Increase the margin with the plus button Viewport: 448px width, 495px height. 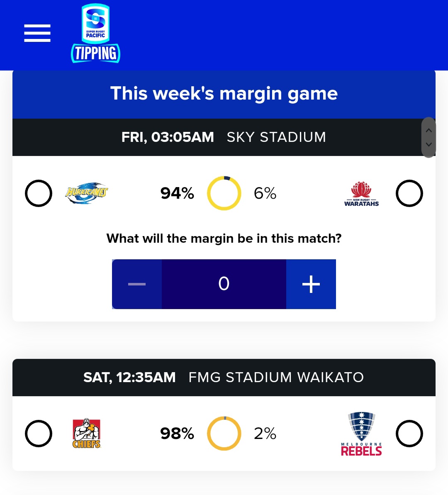point(311,284)
